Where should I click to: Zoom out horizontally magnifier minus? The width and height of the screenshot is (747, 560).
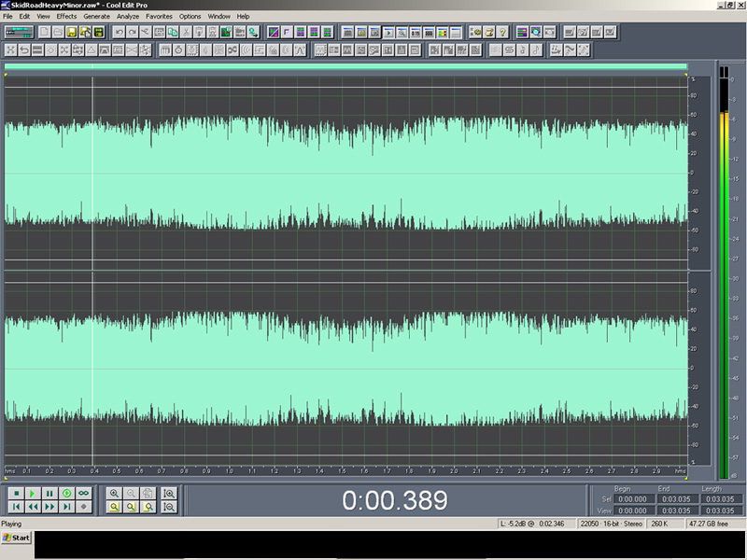[131, 494]
